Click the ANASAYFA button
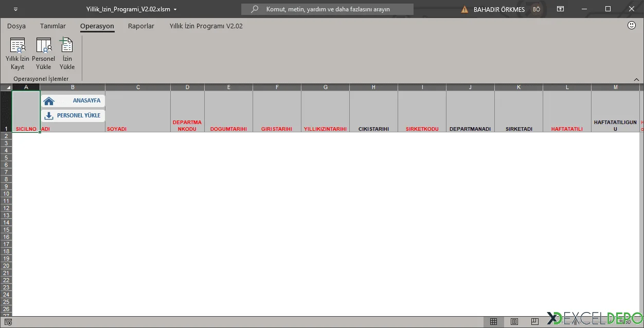 point(73,101)
